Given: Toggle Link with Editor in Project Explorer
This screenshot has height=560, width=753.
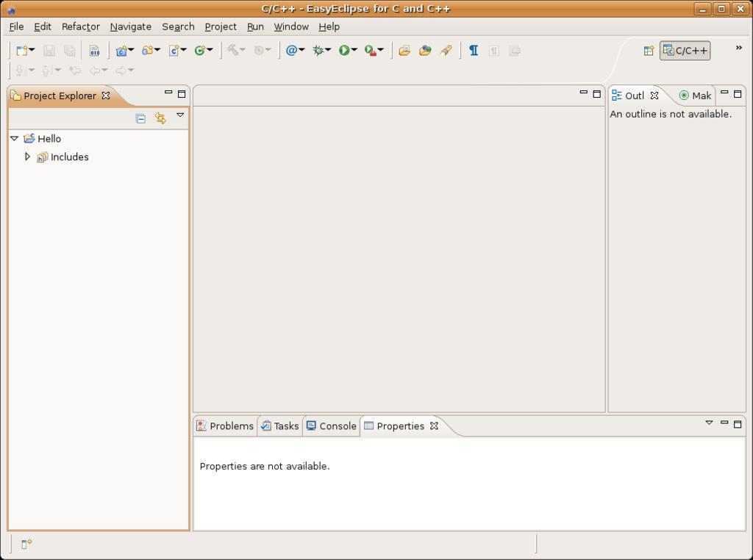Looking at the screenshot, I should 160,118.
